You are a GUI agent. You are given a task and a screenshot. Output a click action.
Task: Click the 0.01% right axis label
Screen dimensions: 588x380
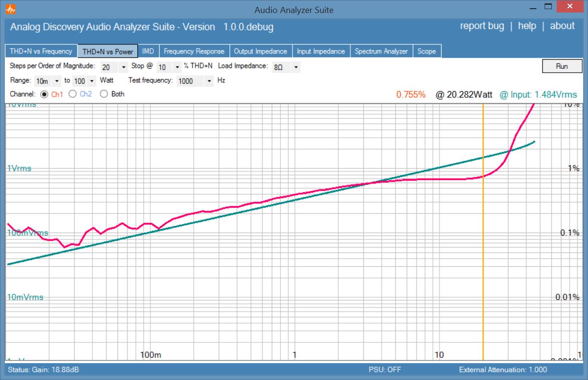567,297
